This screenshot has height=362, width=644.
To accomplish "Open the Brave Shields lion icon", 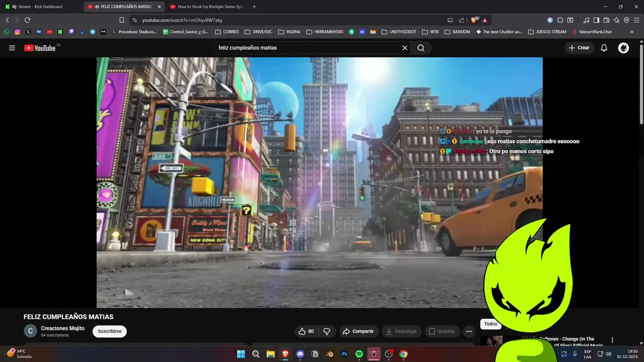I will coord(474,20).
